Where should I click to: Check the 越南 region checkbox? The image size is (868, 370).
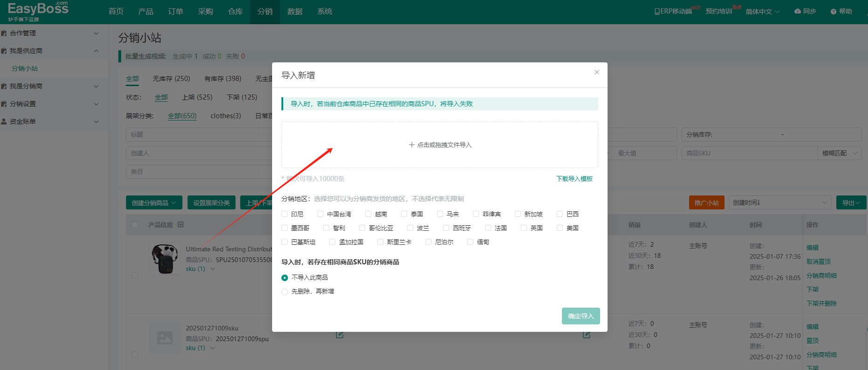[x=368, y=214]
